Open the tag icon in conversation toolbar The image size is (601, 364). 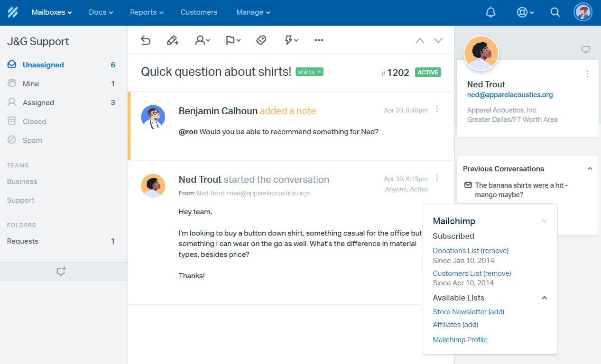coord(261,41)
